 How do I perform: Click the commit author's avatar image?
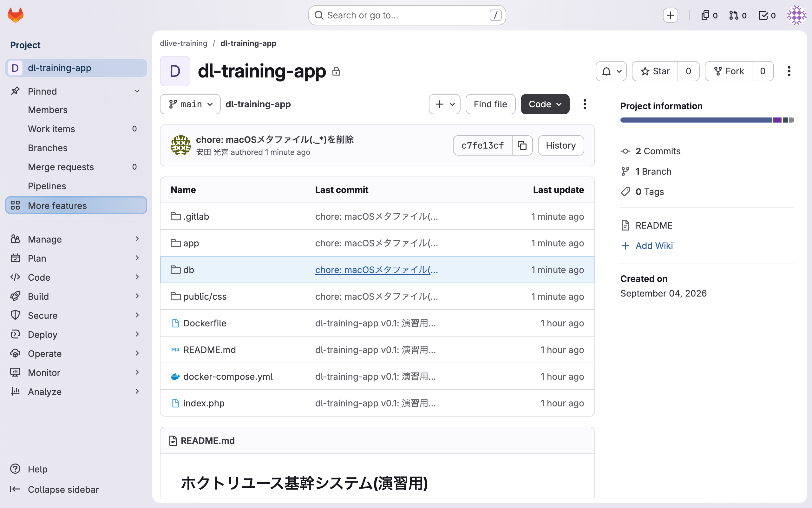180,145
